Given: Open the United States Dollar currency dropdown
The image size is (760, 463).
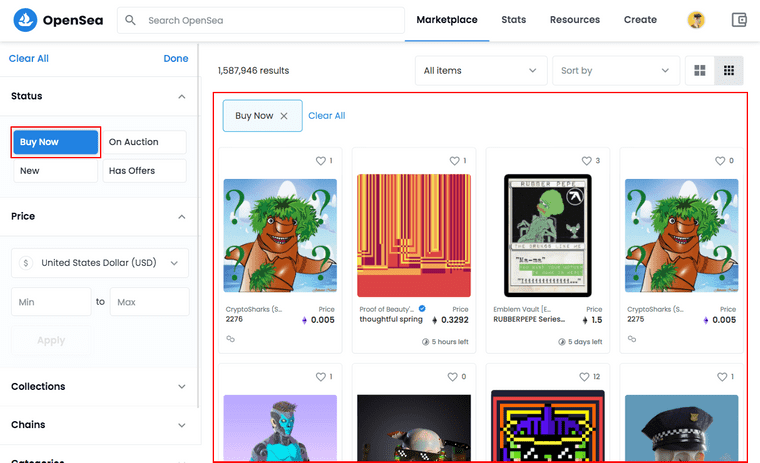Looking at the screenshot, I should pyautogui.click(x=100, y=263).
